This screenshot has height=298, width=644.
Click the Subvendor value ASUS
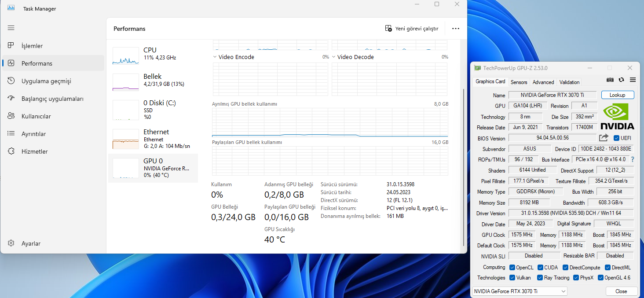(530, 149)
